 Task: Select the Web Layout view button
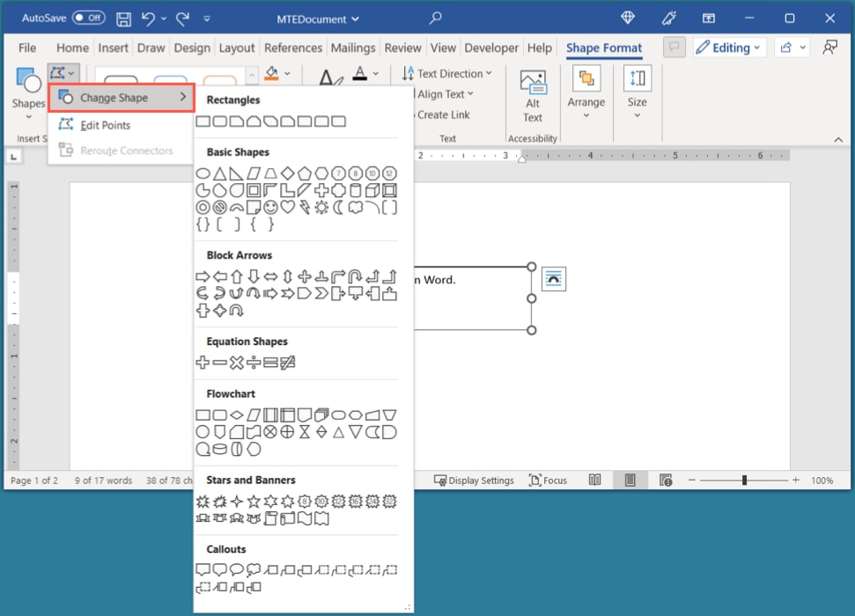pyautogui.click(x=666, y=480)
